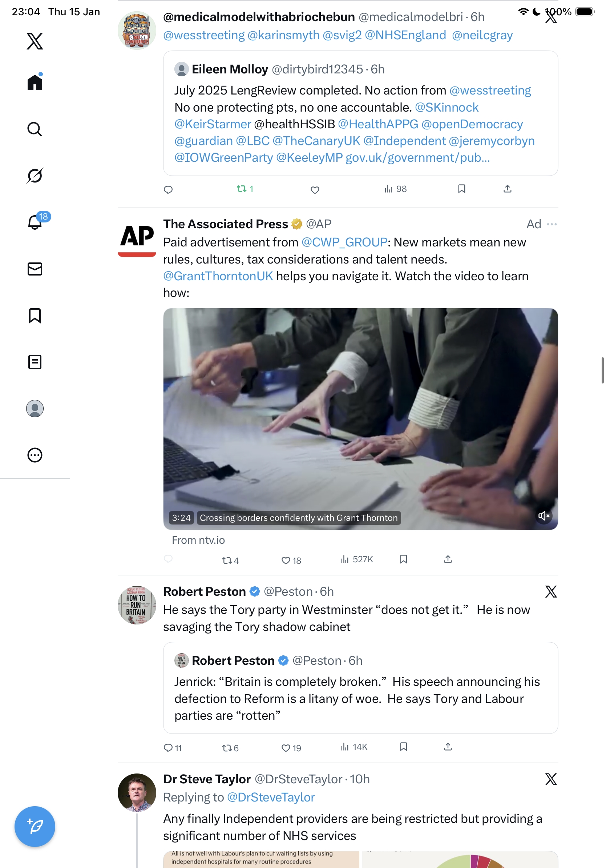
Task: Open Grok X icon on Peston post
Action: tap(551, 591)
